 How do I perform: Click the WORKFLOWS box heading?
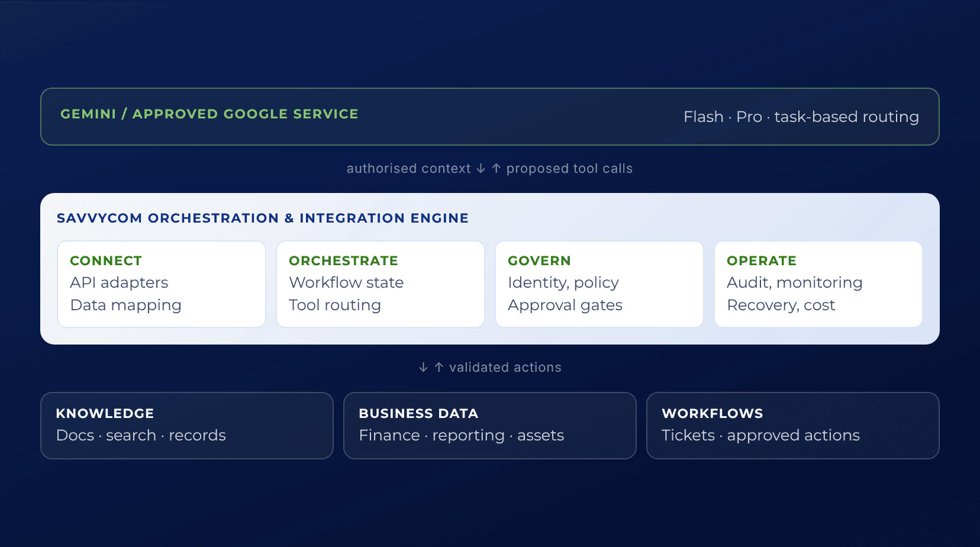pos(713,413)
